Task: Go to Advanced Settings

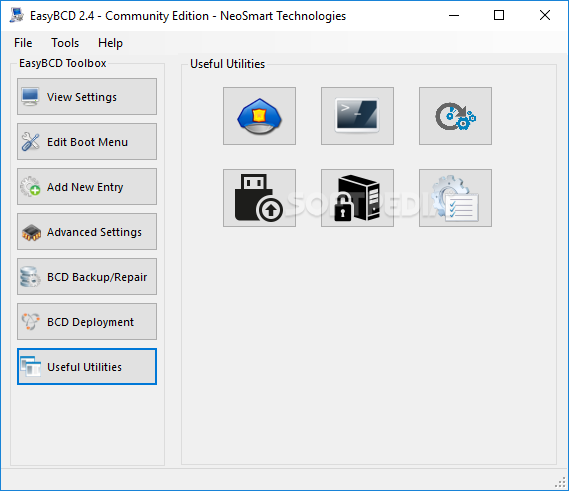Action: [87, 232]
